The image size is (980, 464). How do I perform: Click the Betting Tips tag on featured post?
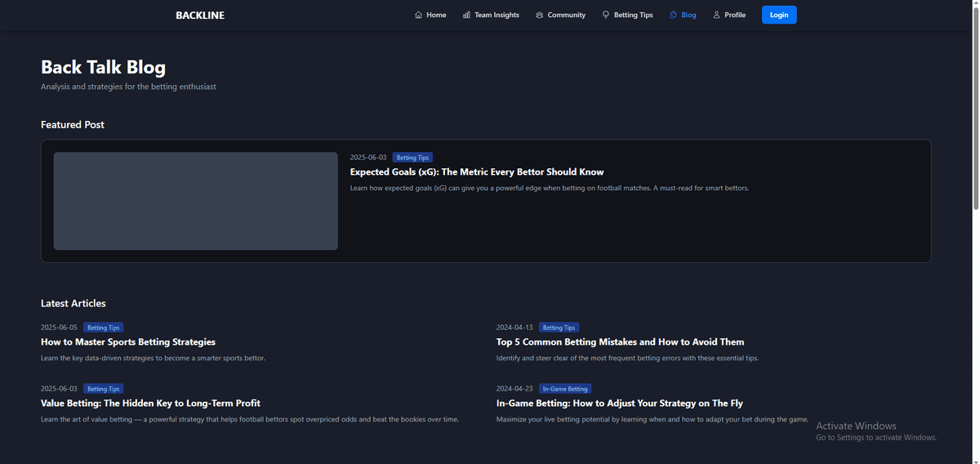click(412, 158)
